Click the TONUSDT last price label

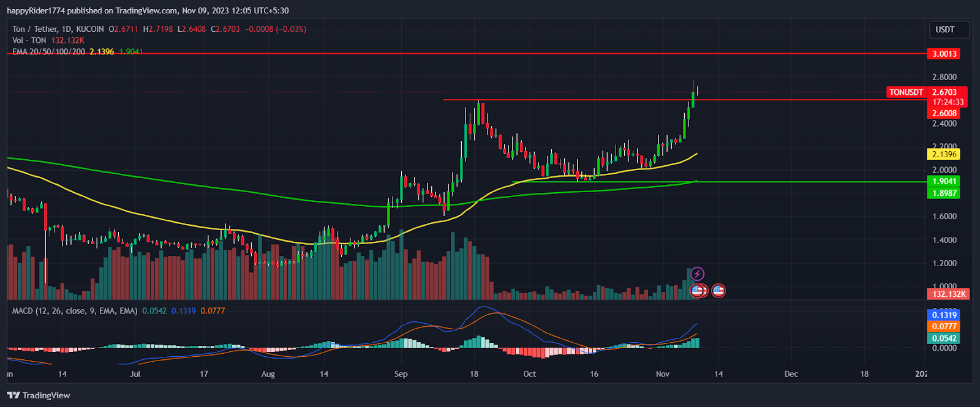(x=907, y=92)
